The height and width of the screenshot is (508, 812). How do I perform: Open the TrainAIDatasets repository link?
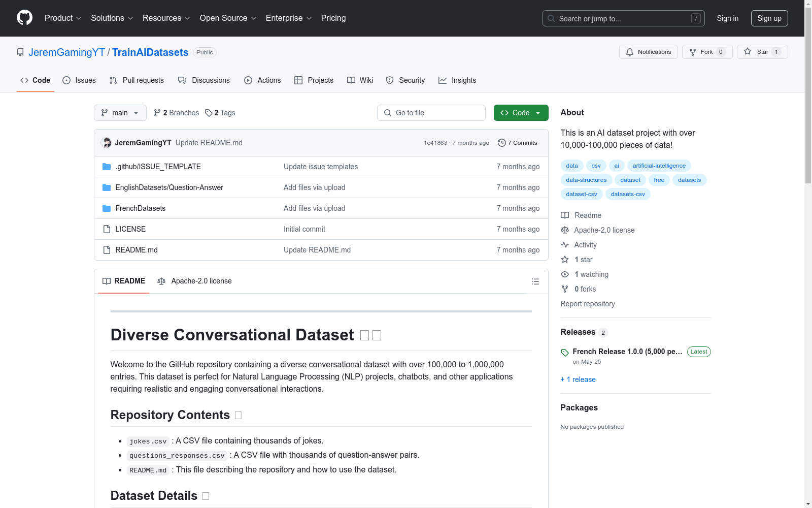pyautogui.click(x=150, y=52)
